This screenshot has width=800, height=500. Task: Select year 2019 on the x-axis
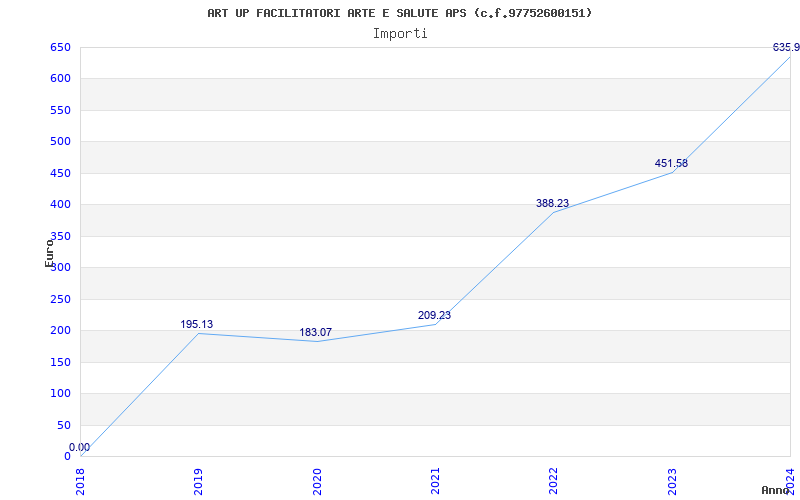[199, 480]
